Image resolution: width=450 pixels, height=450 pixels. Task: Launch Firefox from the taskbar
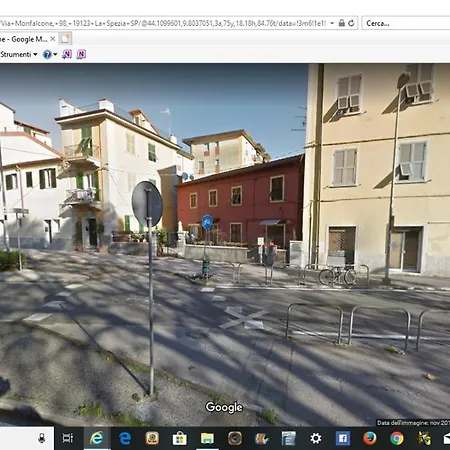point(370,438)
